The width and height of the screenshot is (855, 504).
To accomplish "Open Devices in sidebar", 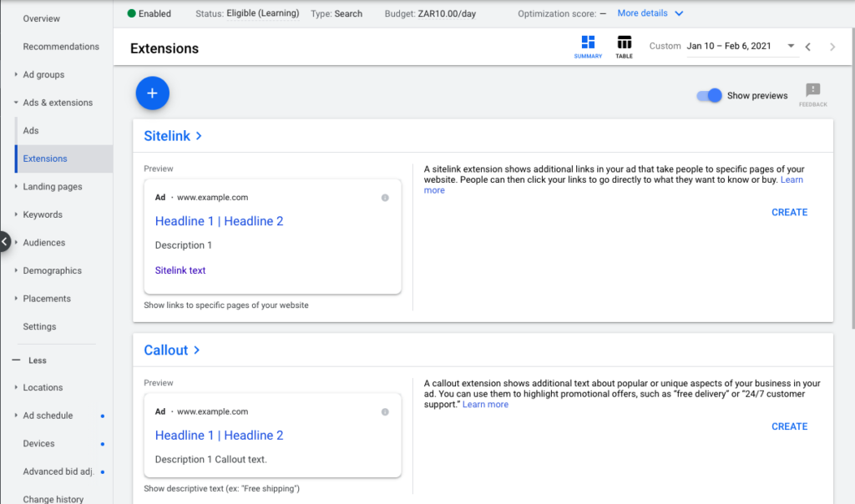I will [x=38, y=444].
